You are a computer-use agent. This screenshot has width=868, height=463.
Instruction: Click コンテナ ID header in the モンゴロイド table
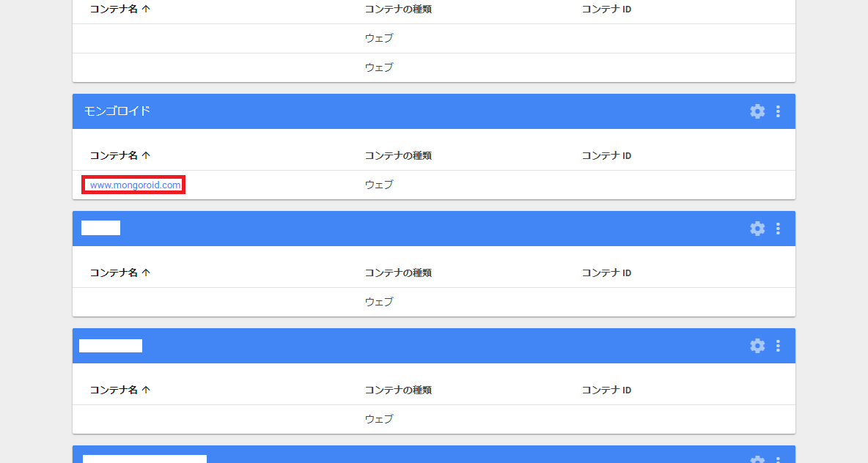pos(606,155)
